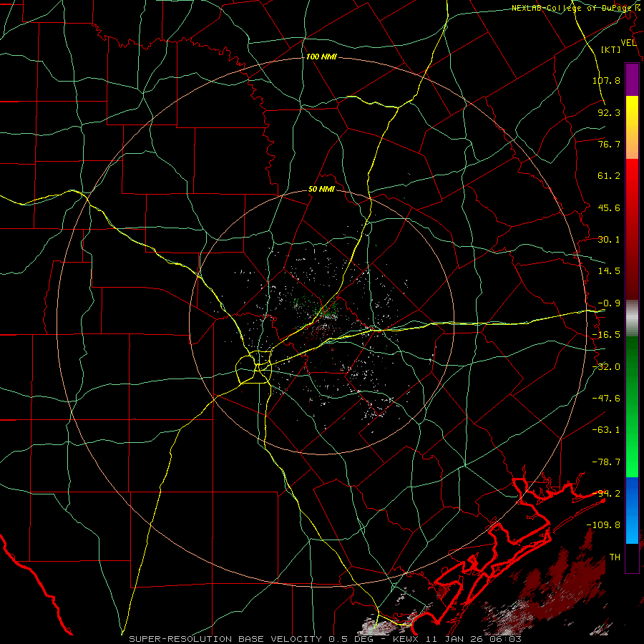Select the 76.7 legend value
Image resolution: width=644 pixels, height=644 pixels.
tap(609, 144)
